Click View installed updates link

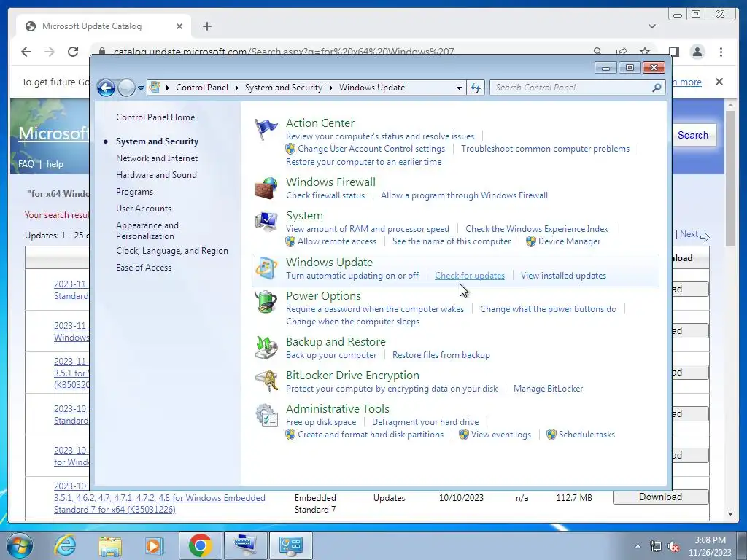tap(564, 276)
